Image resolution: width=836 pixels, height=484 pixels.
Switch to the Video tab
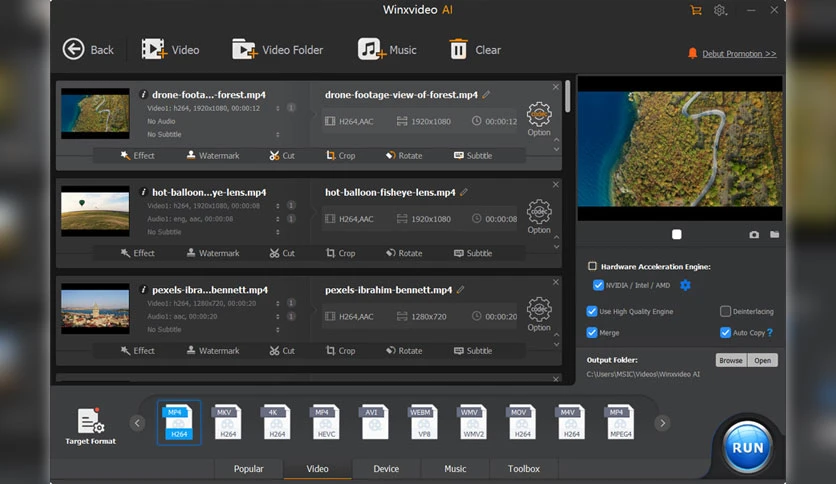click(x=317, y=469)
